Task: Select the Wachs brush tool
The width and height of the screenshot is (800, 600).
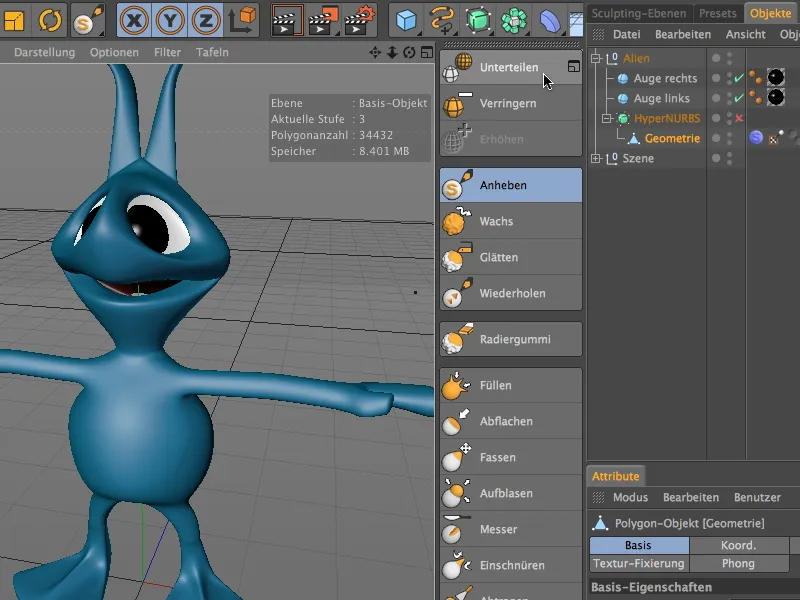Action: coord(510,221)
